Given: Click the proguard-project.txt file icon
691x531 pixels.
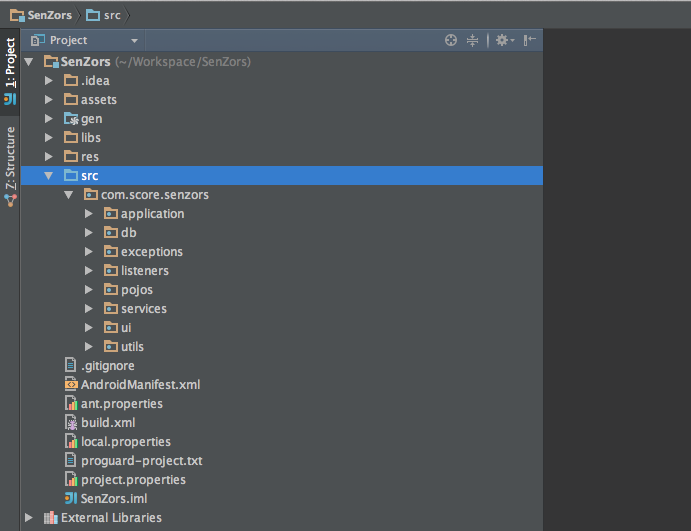Looking at the screenshot, I should (71, 460).
